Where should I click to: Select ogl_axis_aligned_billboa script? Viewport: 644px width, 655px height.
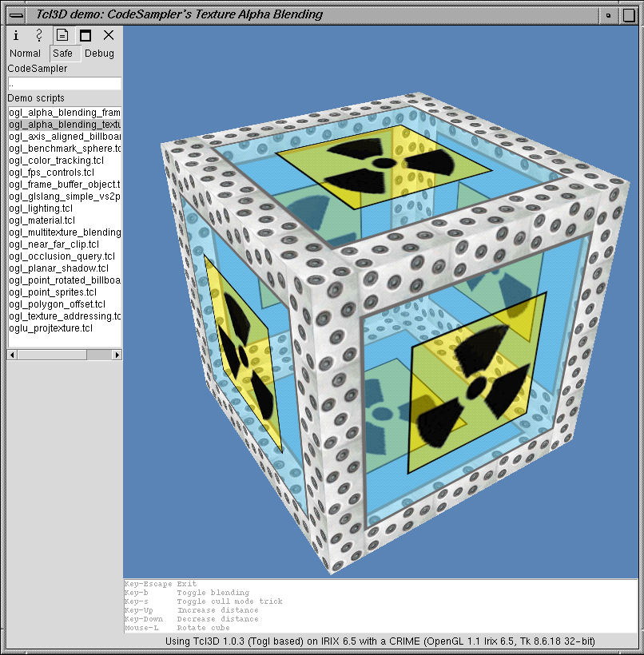65,137
